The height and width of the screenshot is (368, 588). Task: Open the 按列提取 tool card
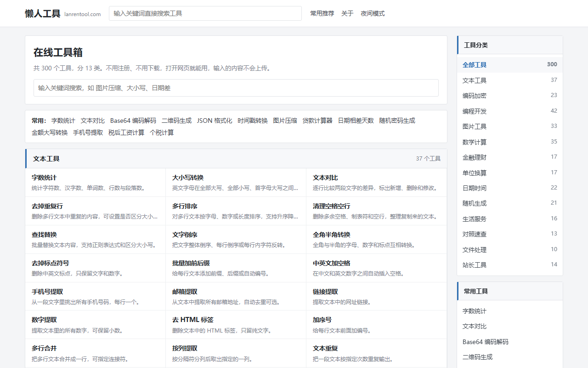tap(236, 353)
